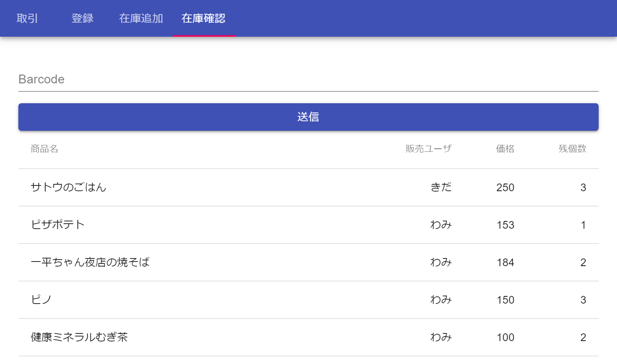Select the 在庫確認 tab
This screenshot has height=364, width=617.
pyautogui.click(x=203, y=18)
